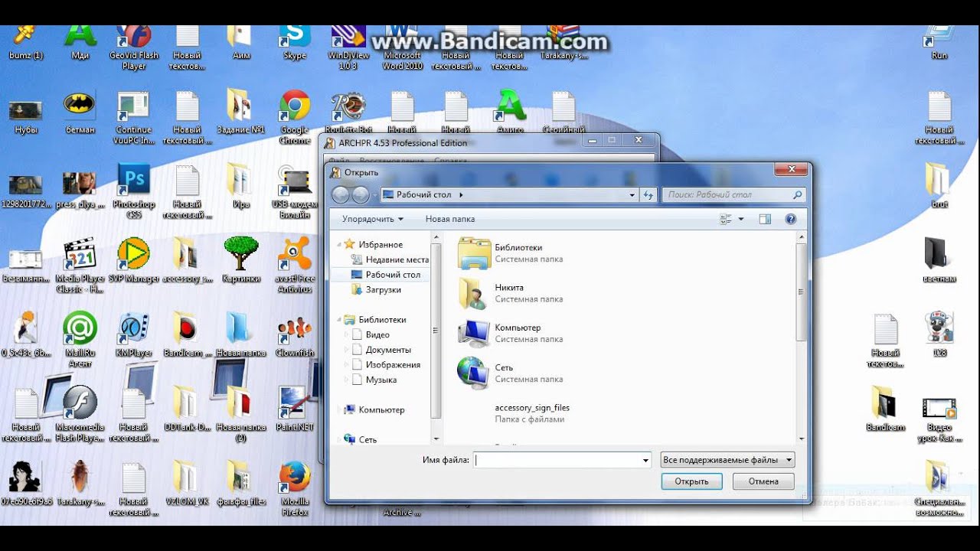The height and width of the screenshot is (551, 980).
Task: Click Рабочий стол in the address bar
Action: click(423, 195)
